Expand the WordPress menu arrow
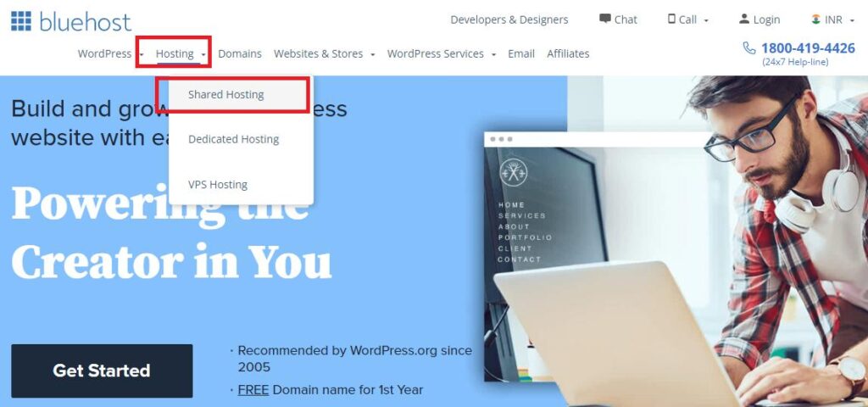The height and width of the screenshot is (407, 868). click(x=142, y=54)
